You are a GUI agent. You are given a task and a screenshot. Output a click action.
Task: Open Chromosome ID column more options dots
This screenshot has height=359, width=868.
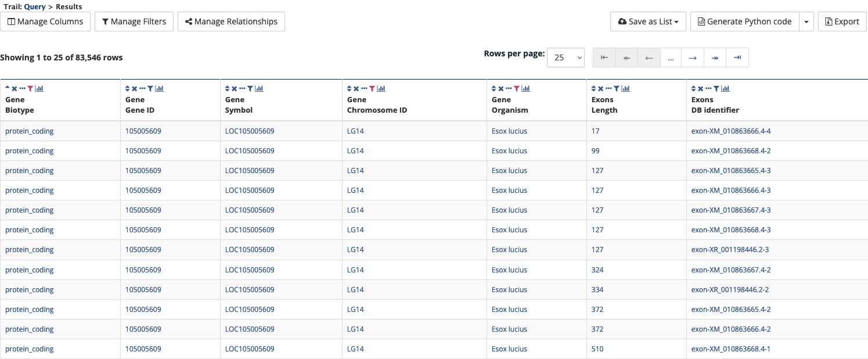364,88
